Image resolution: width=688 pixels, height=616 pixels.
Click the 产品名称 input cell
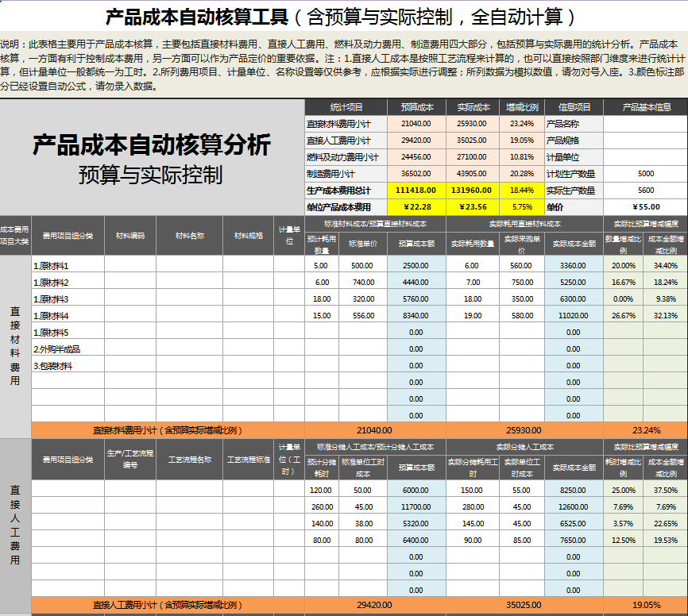click(x=647, y=125)
